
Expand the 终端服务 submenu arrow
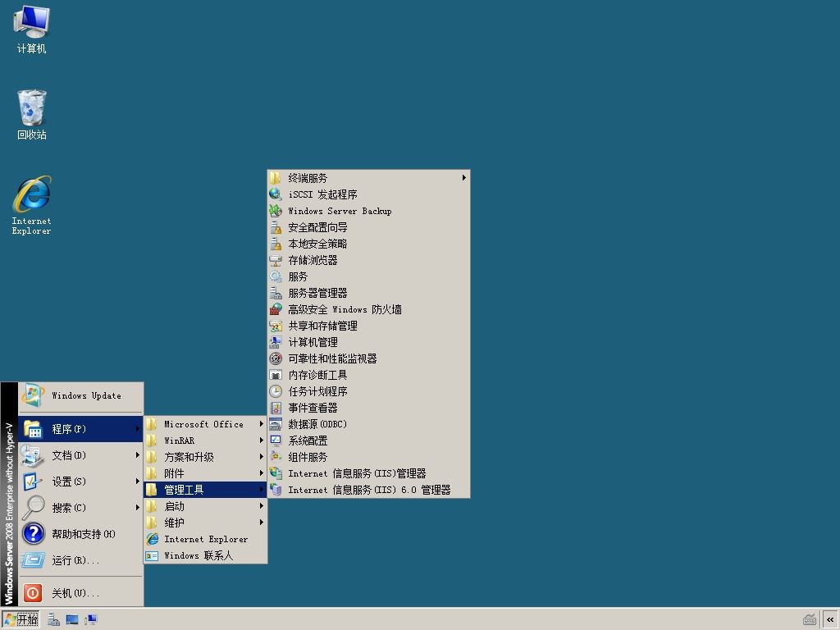pos(464,178)
